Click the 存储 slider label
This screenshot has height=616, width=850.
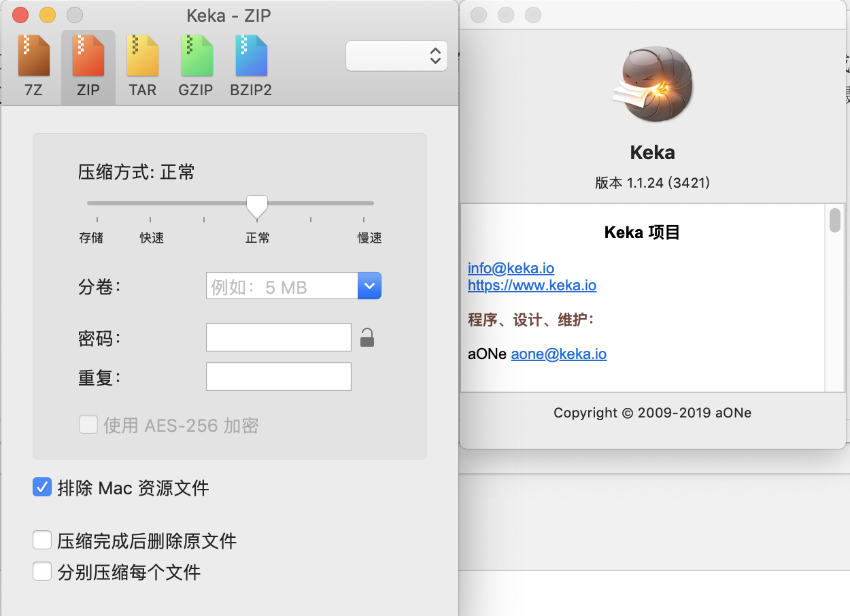click(91, 238)
